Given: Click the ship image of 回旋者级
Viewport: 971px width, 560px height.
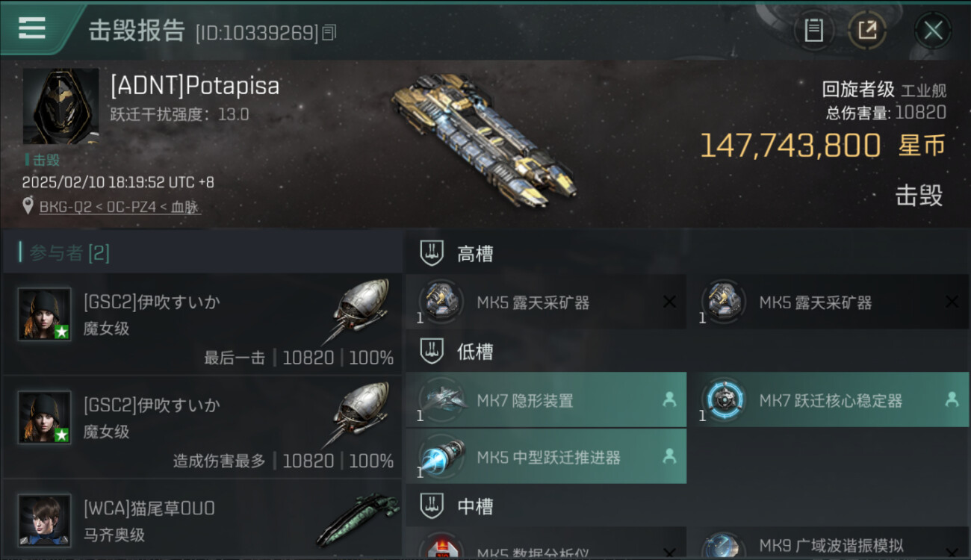Looking at the screenshot, I should coord(484,140).
